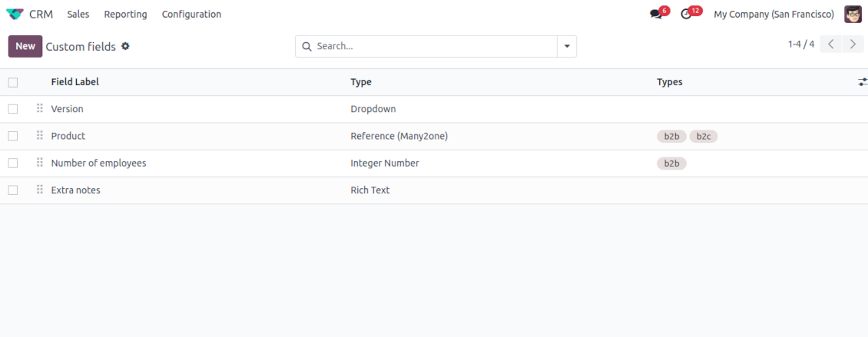Expand the search options dropdown arrow
The height and width of the screenshot is (337, 868).
click(x=567, y=47)
